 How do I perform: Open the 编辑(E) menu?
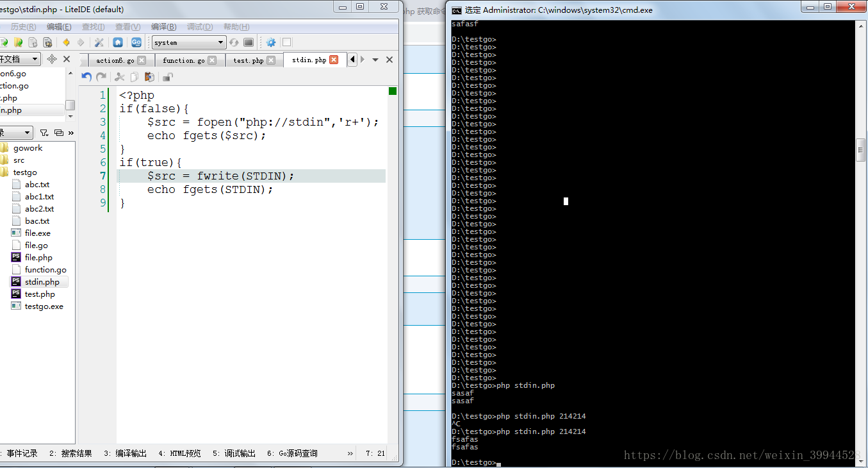coord(59,27)
